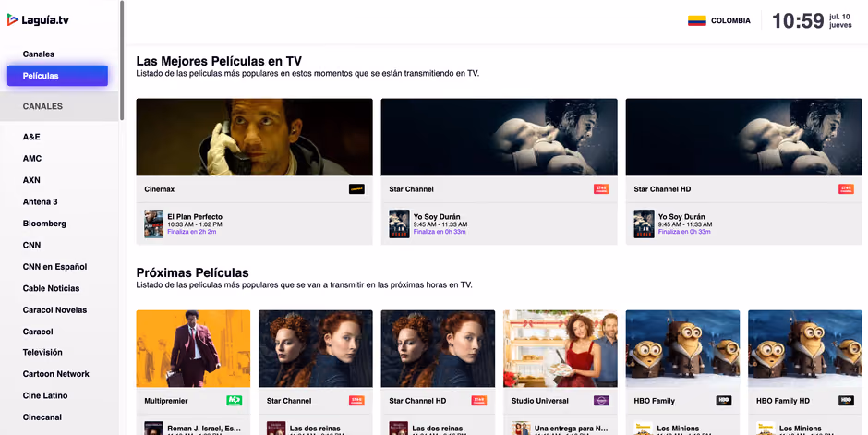
Task: Click Las Mejores Películas en TV heading
Action: click(x=219, y=61)
